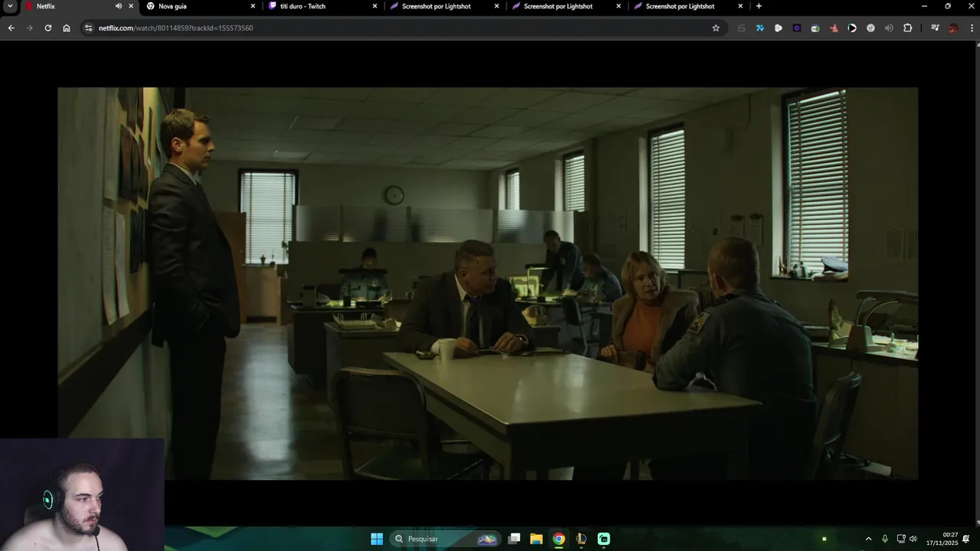
Task: Go back to previous page
Action: point(11,28)
